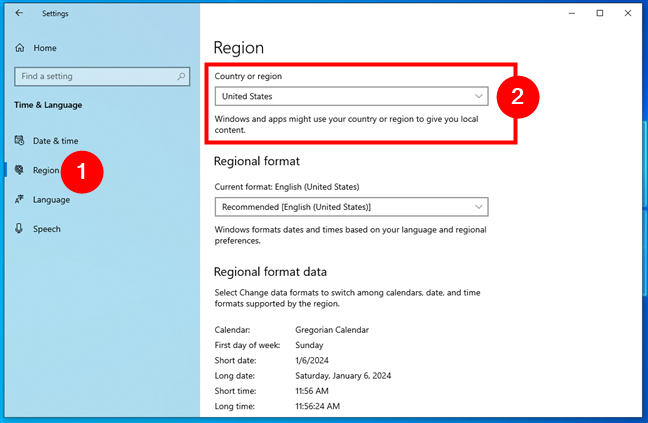Click the Short date: label
This screenshot has height=423, width=648.
coord(235,360)
